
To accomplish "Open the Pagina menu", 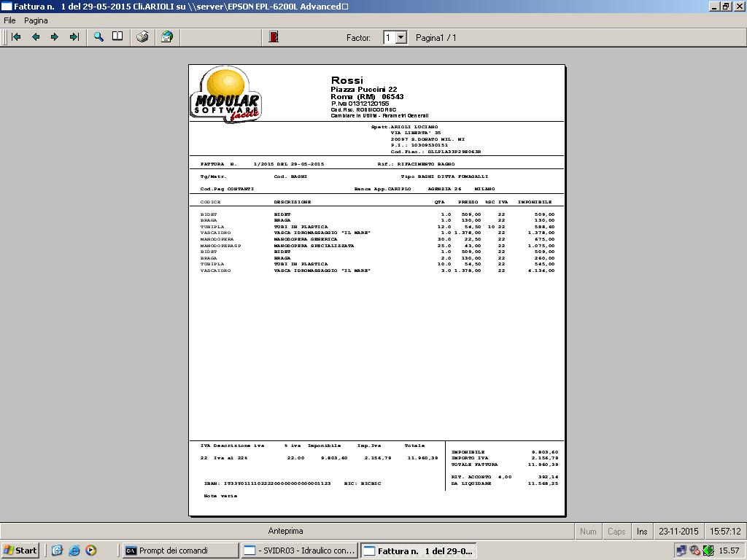I will (36, 20).
